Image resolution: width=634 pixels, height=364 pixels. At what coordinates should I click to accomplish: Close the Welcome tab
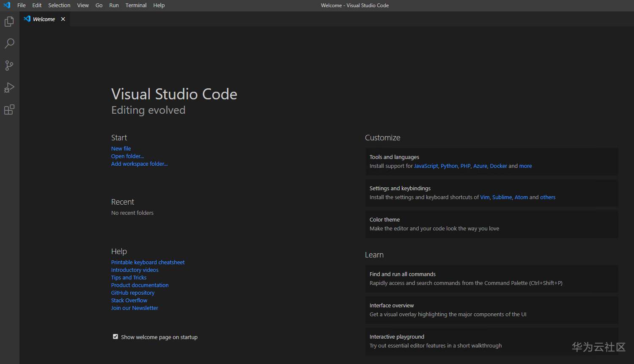pyautogui.click(x=63, y=19)
